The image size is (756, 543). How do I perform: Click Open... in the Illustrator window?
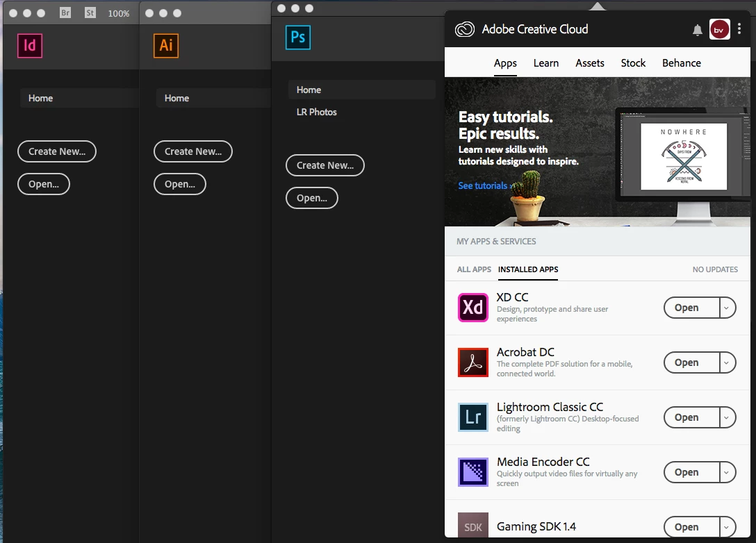[x=180, y=184]
